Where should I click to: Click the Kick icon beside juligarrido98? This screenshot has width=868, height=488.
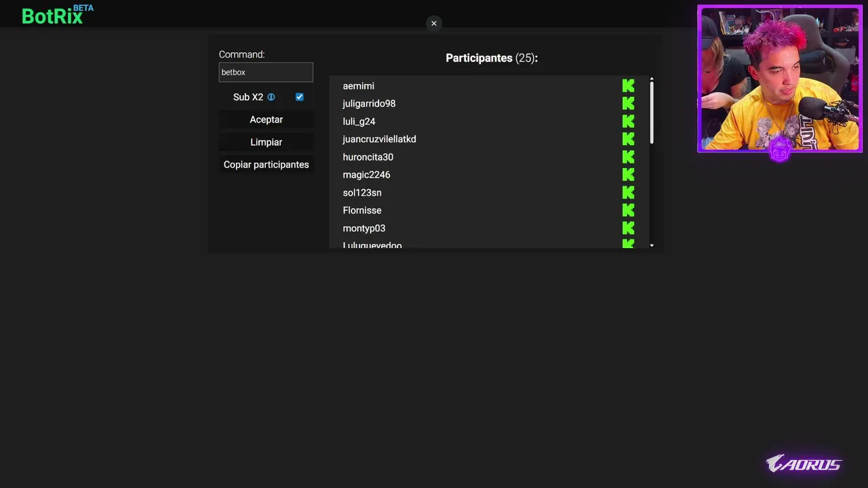[x=628, y=104]
